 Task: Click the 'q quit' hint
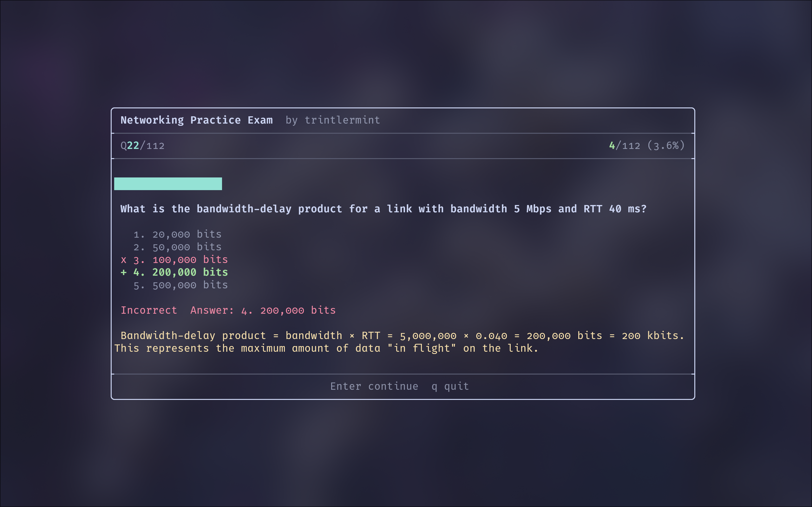(450, 386)
